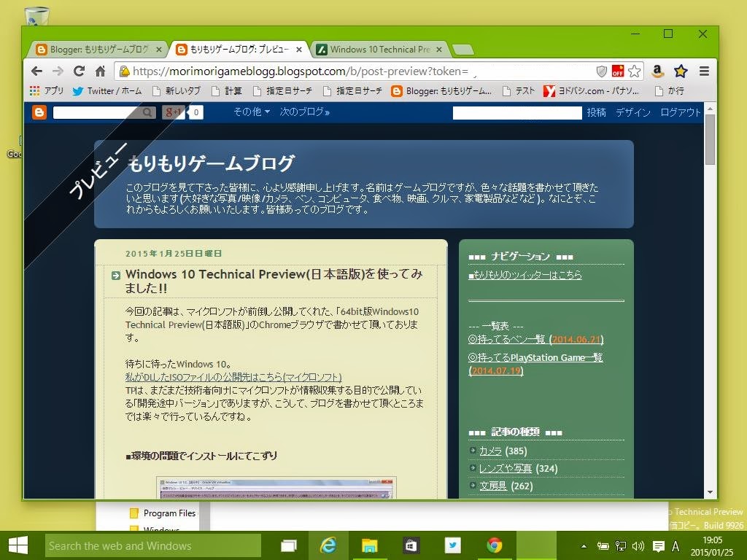The image size is (747, 560).
Task: Click the 投稿 link
Action: coord(596,112)
